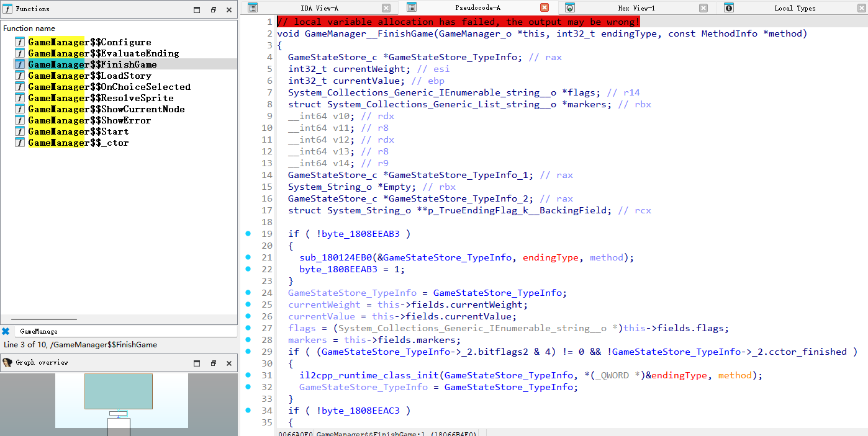The width and height of the screenshot is (868, 436).
Task: Click the Functions panel title icon
Action: click(x=7, y=9)
